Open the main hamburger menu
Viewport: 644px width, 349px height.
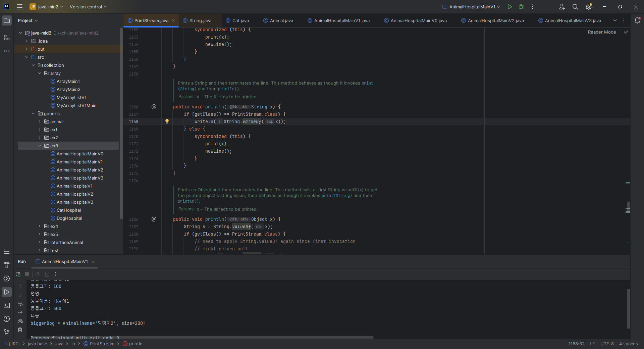(x=20, y=7)
